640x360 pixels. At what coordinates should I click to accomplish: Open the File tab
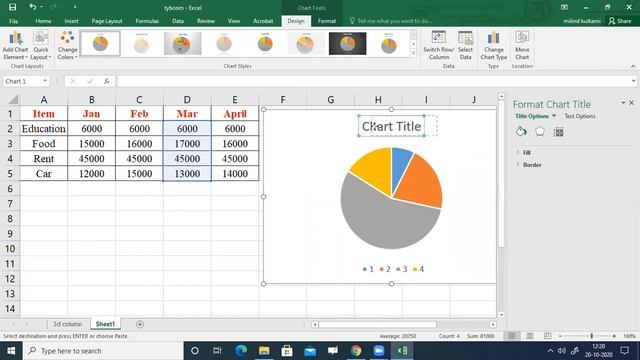(13, 21)
